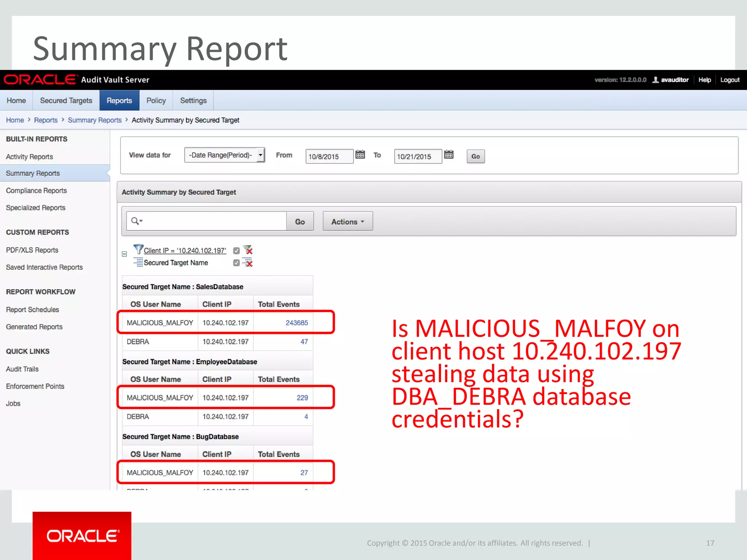Open the To date calendar picker

[x=449, y=154]
